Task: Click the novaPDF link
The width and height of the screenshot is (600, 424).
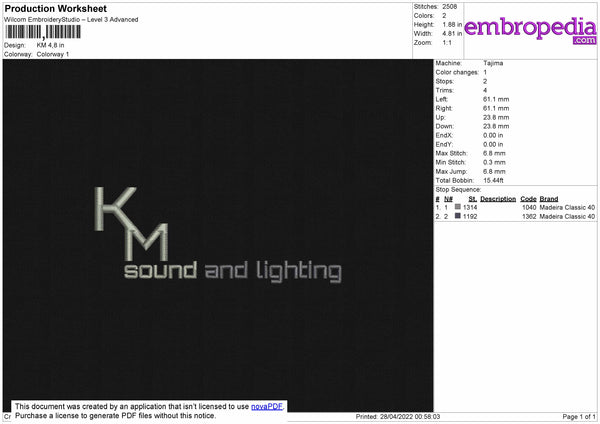Action: [x=266, y=407]
